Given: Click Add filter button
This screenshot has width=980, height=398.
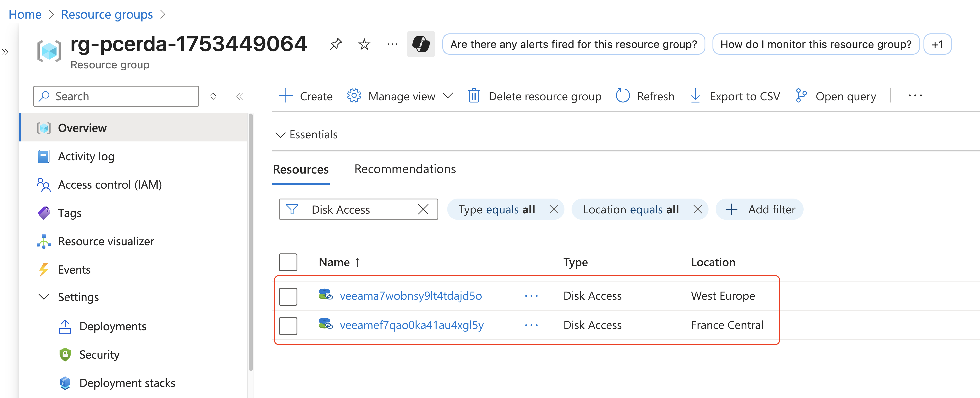Looking at the screenshot, I should click(x=759, y=209).
